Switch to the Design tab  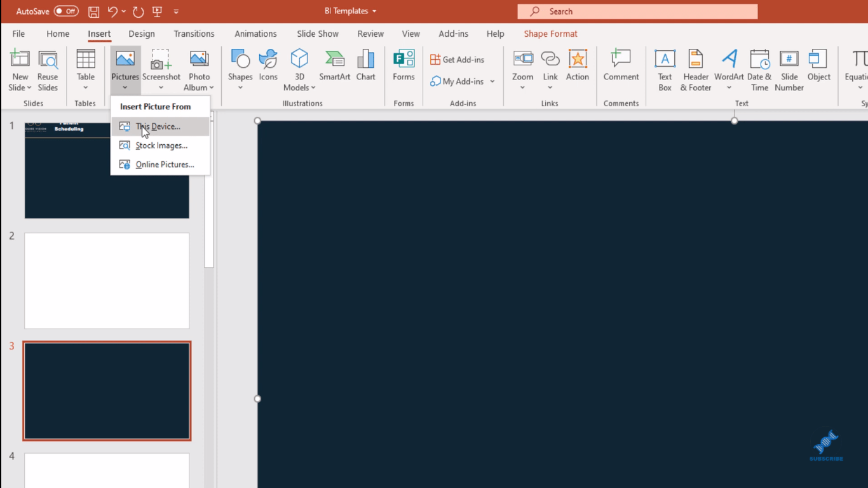point(142,34)
